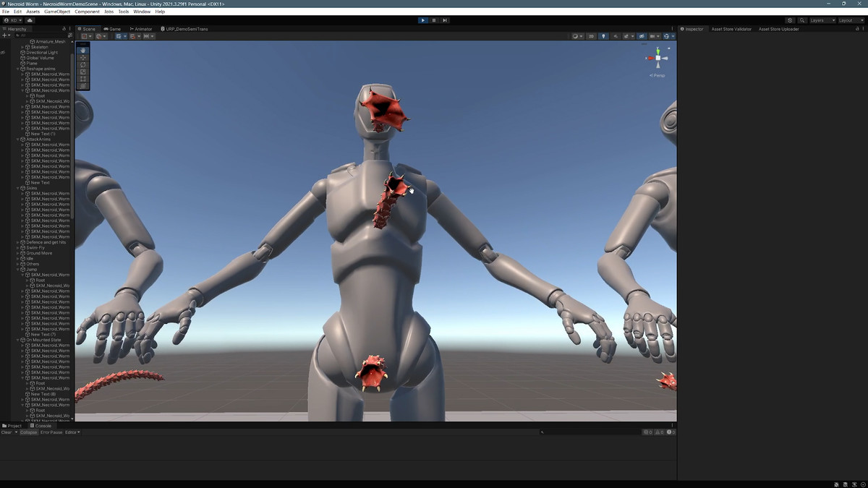Collapse the AttackAnims hierarchy group
This screenshot has width=868, height=488.
click(x=18, y=140)
